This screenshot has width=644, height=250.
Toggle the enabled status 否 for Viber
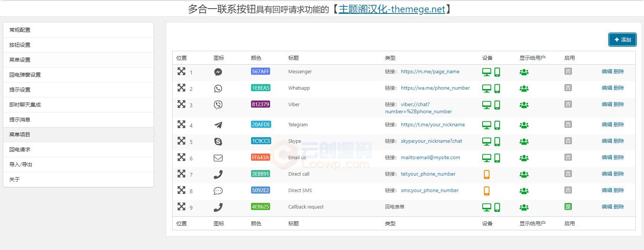pos(568,104)
